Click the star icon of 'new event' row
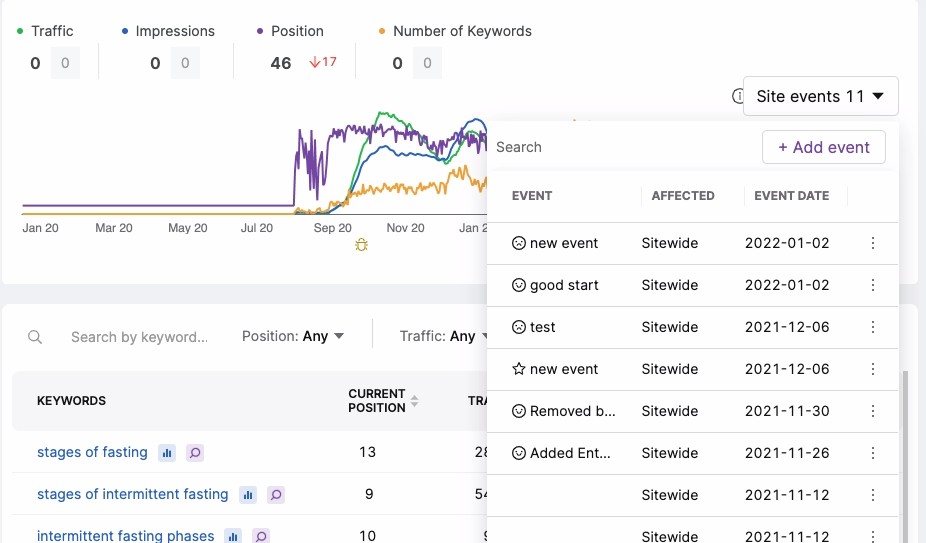The height and width of the screenshot is (543, 926). point(519,369)
